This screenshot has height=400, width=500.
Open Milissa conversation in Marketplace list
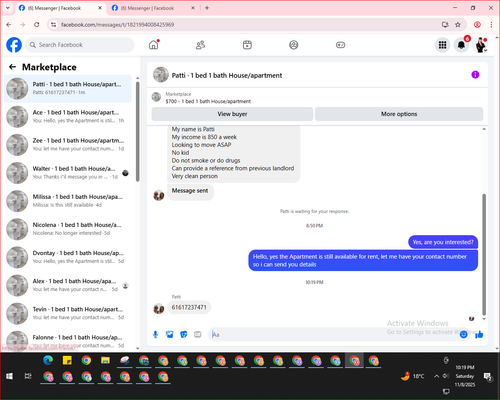(x=68, y=201)
